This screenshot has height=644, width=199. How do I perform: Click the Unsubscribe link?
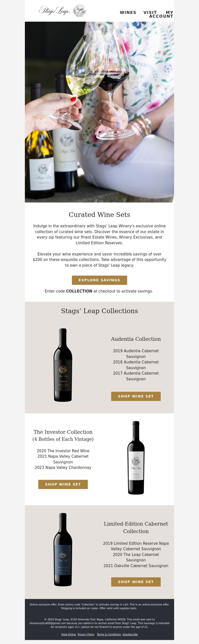[x=130, y=634]
